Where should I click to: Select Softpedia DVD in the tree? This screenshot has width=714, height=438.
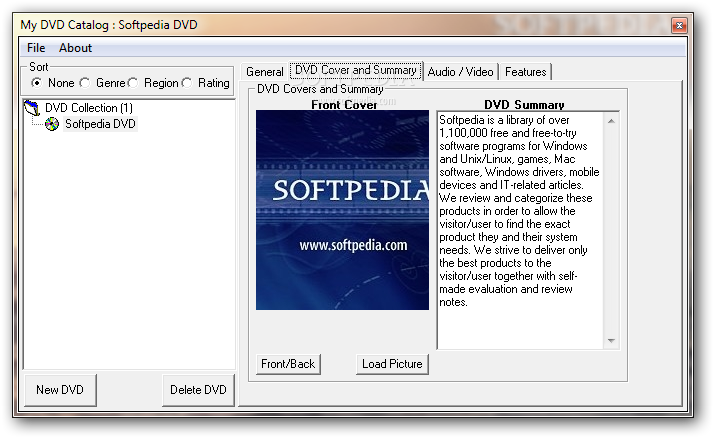click(x=100, y=124)
